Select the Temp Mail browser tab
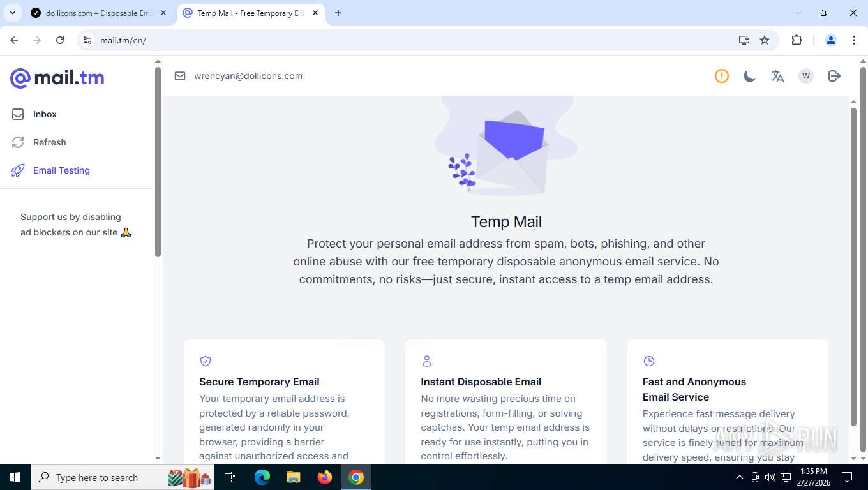Image resolution: width=868 pixels, height=490 pixels. coord(250,13)
